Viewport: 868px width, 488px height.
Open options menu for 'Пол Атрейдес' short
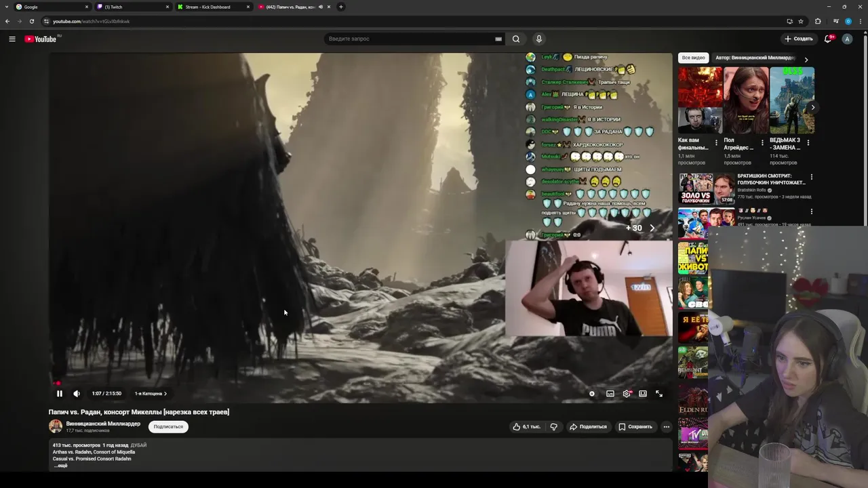click(x=762, y=143)
